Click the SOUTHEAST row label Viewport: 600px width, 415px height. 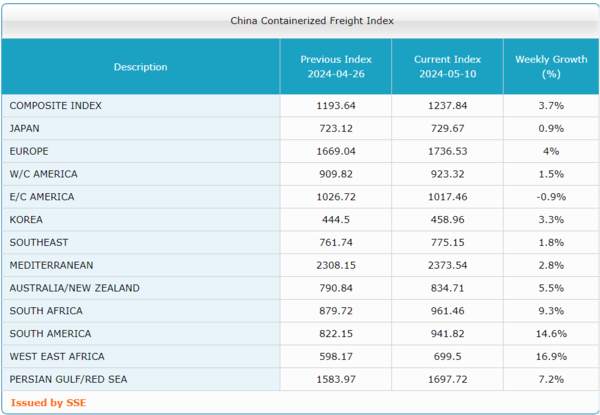(36, 242)
